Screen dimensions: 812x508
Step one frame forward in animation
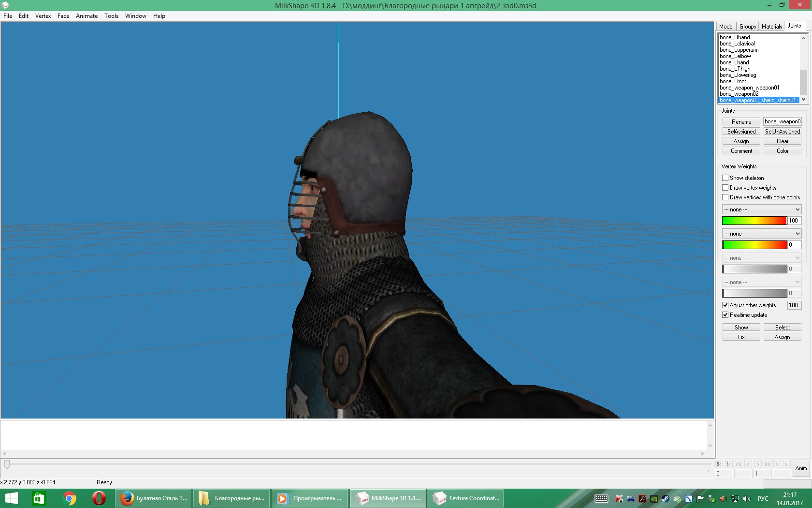point(758,464)
